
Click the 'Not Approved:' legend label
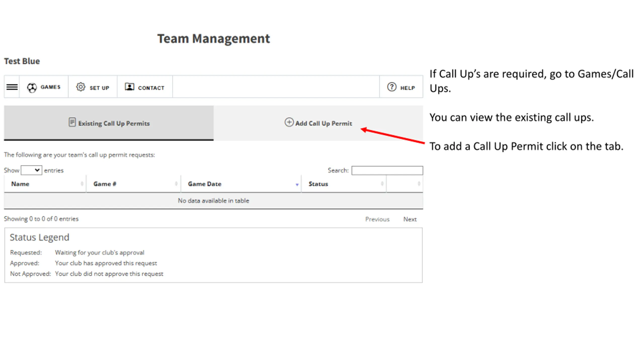click(30, 274)
